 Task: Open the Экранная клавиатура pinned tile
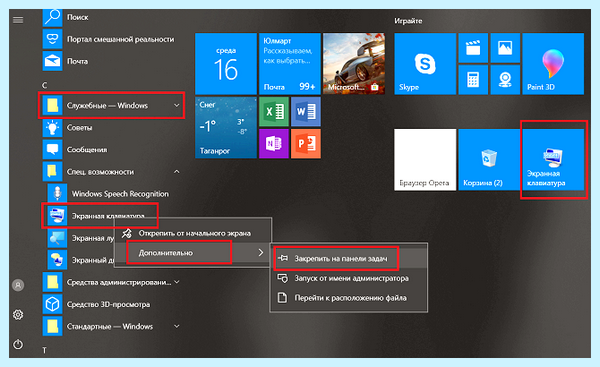click(553, 159)
